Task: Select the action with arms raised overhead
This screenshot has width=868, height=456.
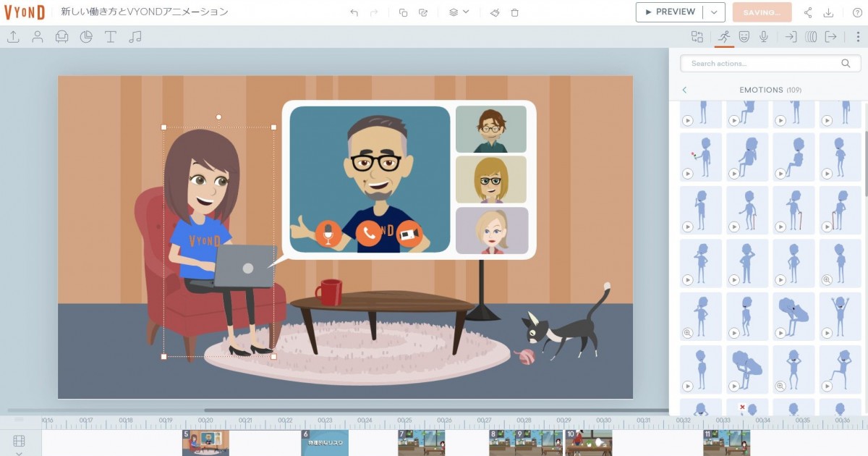Action: [x=840, y=316]
